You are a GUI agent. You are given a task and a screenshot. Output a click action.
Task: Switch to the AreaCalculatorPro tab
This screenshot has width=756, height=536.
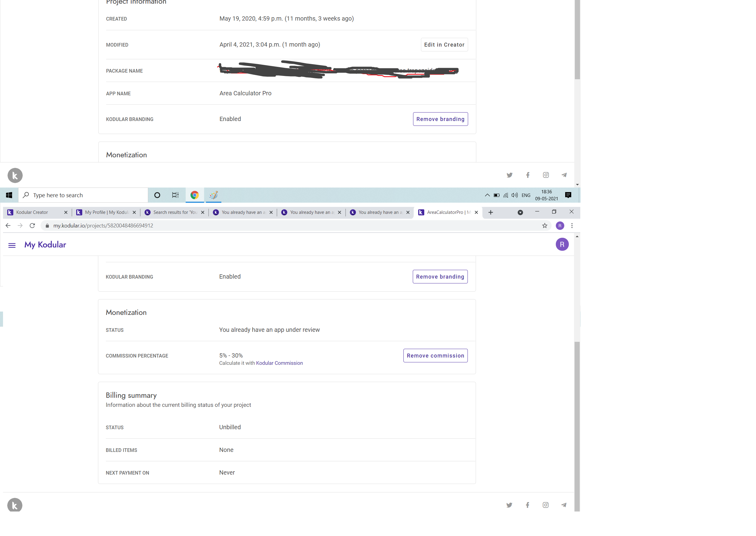click(x=448, y=213)
